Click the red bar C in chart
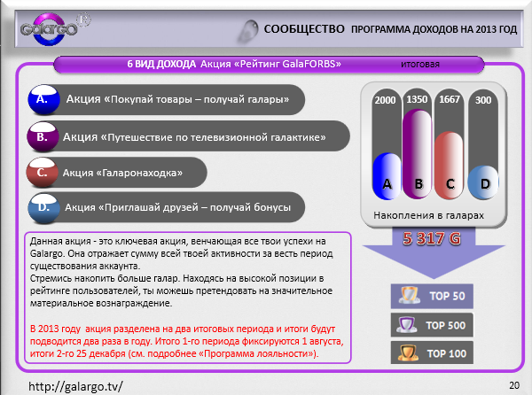Image resolution: width=532 pixels, height=395 pixels. pos(449,166)
